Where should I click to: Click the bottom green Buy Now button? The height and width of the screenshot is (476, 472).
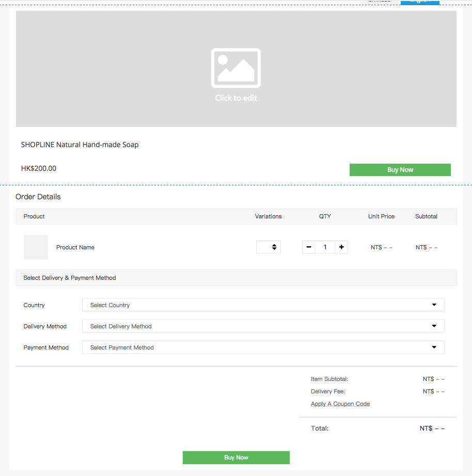click(x=236, y=457)
